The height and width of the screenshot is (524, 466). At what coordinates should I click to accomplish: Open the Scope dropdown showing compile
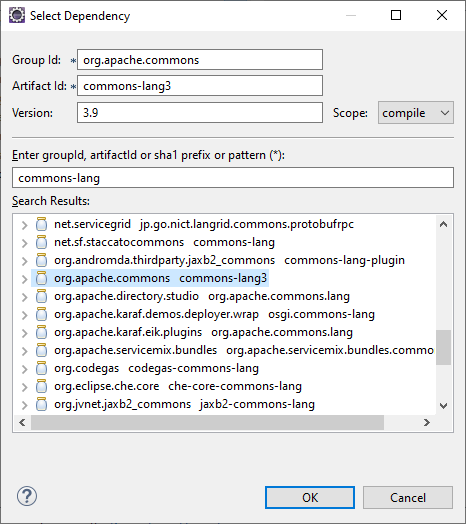(416, 113)
